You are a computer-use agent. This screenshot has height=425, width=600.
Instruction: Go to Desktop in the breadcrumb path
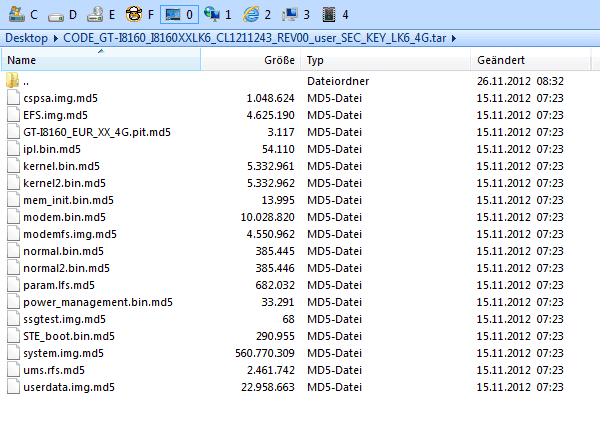click(26, 38)
